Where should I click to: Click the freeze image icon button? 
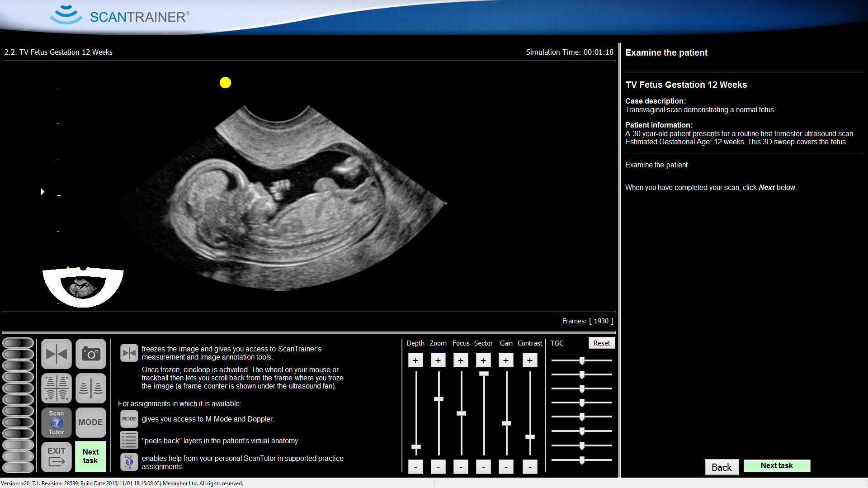57,354
